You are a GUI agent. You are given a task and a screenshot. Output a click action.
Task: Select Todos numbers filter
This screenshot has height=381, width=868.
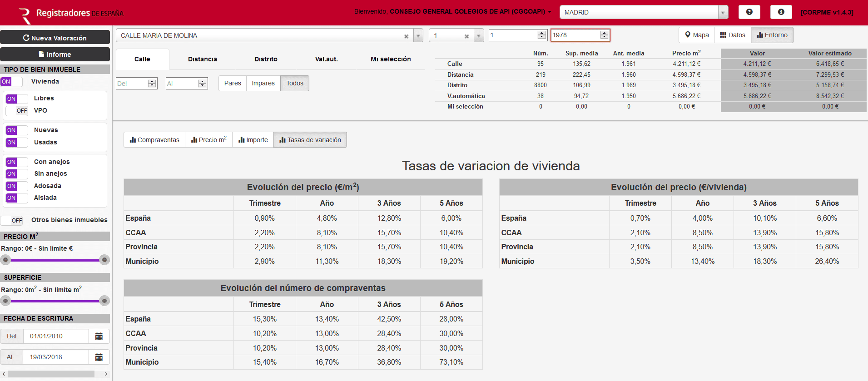[295, 83]
